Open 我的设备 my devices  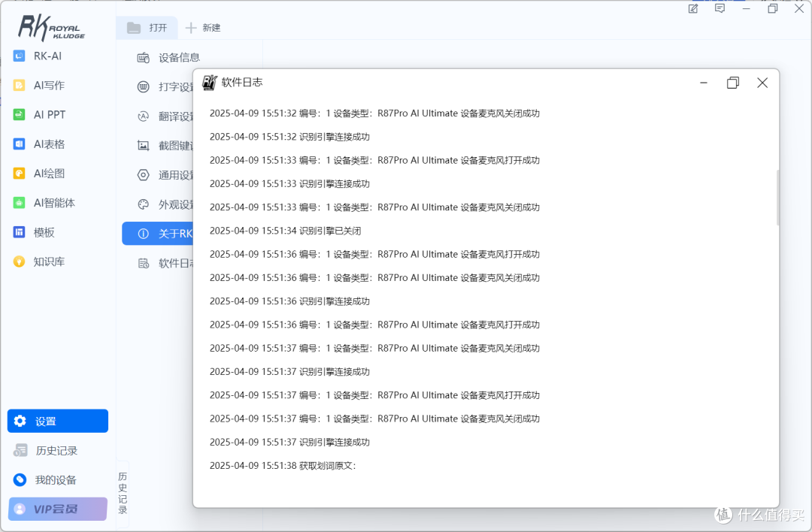tap(45, 480)
